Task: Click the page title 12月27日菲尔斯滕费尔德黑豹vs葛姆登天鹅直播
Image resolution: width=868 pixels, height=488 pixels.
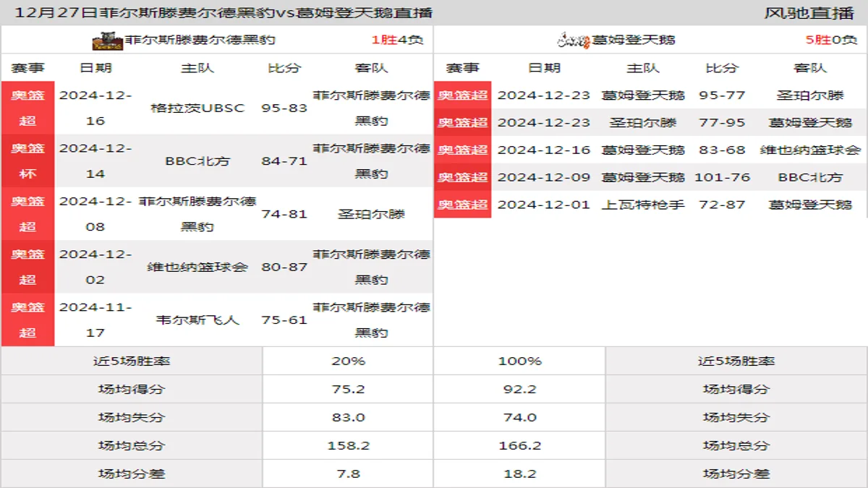Action: pos(224,13)
